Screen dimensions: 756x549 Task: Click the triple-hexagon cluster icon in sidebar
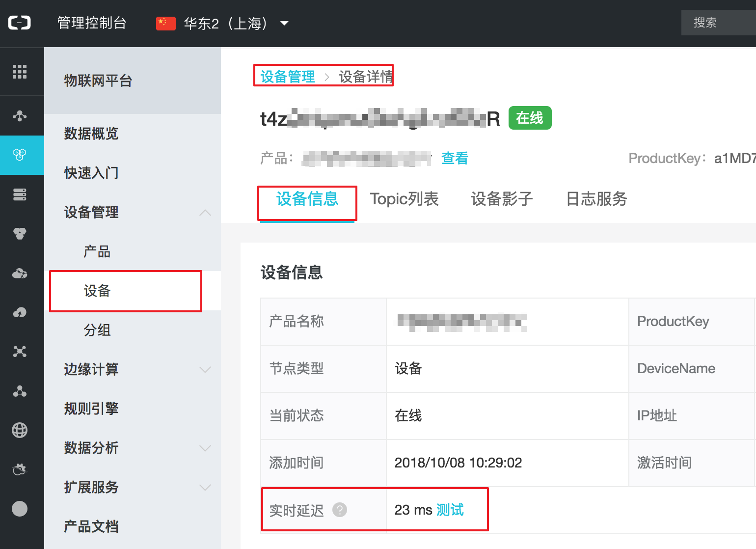pos(20,234)
